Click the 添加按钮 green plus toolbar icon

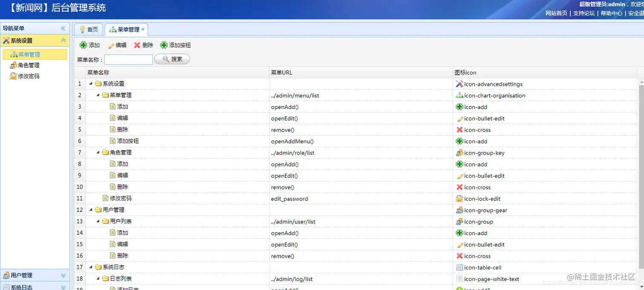(164, 45)
